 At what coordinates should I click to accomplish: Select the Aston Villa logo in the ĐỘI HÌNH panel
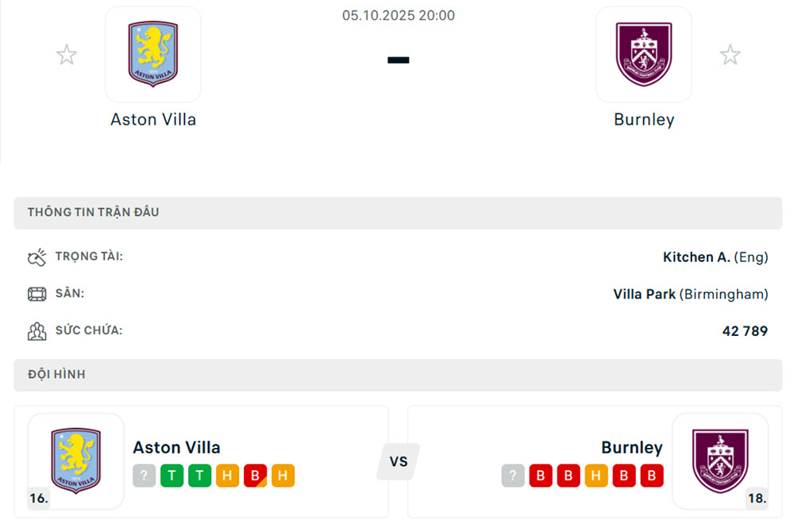[x=75, y=461]
